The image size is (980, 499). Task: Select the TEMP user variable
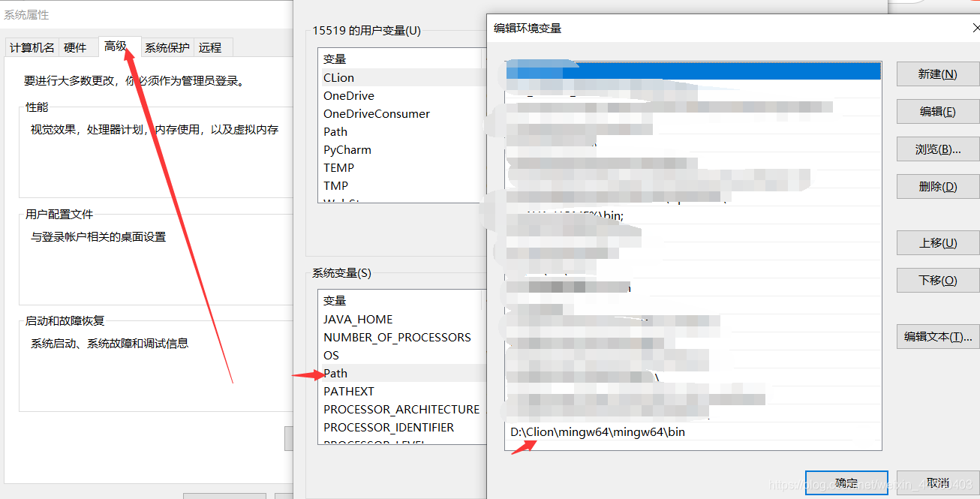click(338, 167)
